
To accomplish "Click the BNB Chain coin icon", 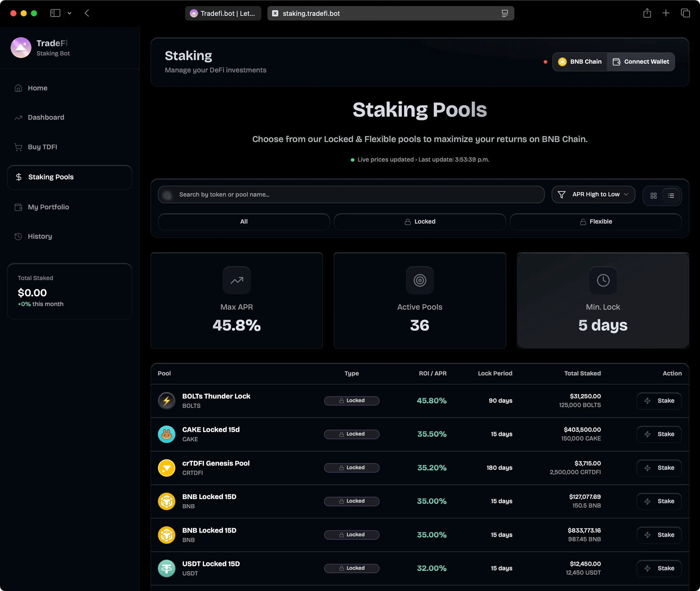I will [562, 62].
